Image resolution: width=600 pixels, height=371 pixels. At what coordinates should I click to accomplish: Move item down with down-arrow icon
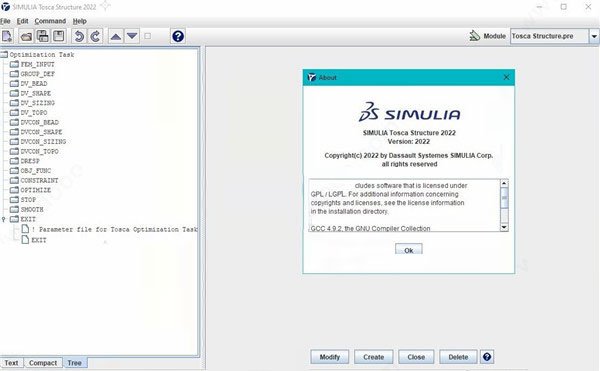click(x=132, y=36)
